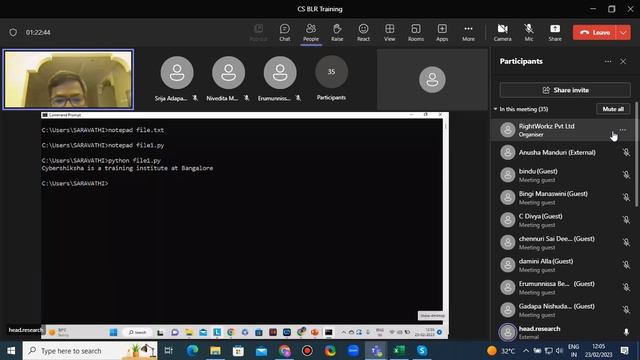The height and width of the screenshot is (360, 640).
Task: Collapse the 'In this meeting (35)' section
Action: [x=495, y=109]
